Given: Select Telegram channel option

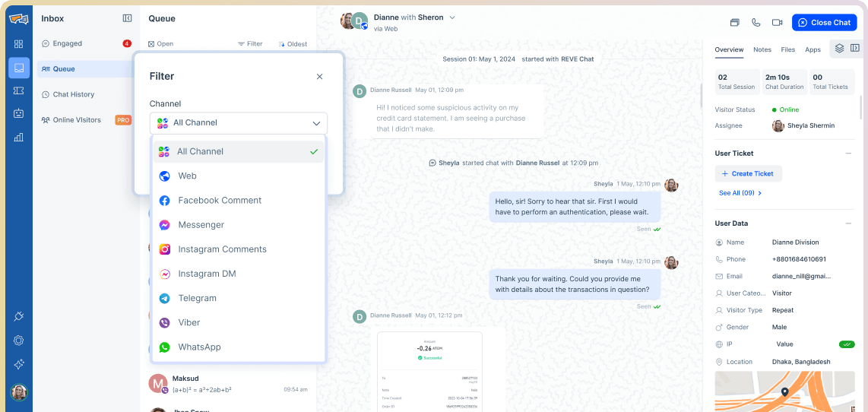Looking at the screenshot, I should [x=238, y=298].
